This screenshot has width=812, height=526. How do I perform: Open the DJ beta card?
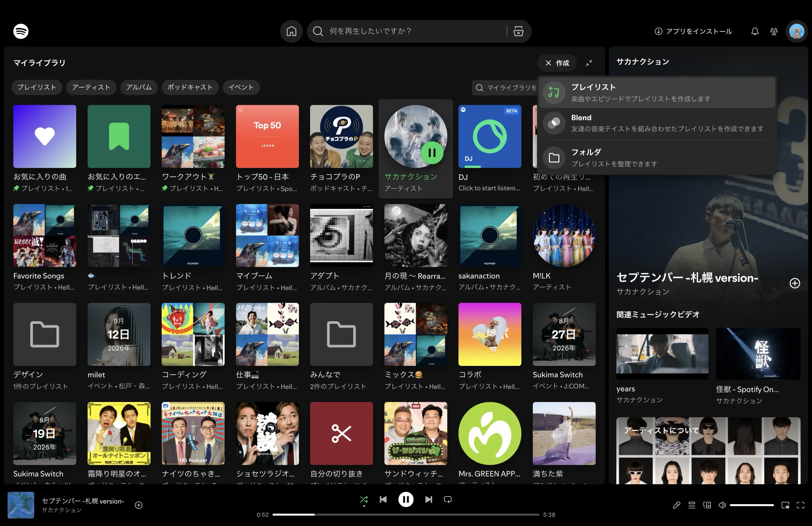click(x=489, y=149)
